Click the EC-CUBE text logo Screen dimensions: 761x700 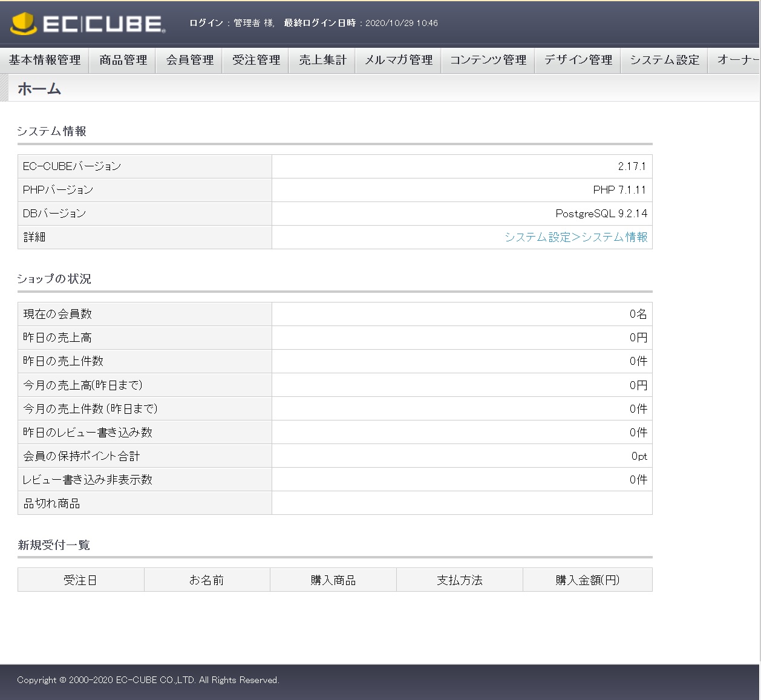(x=103, y=24)
